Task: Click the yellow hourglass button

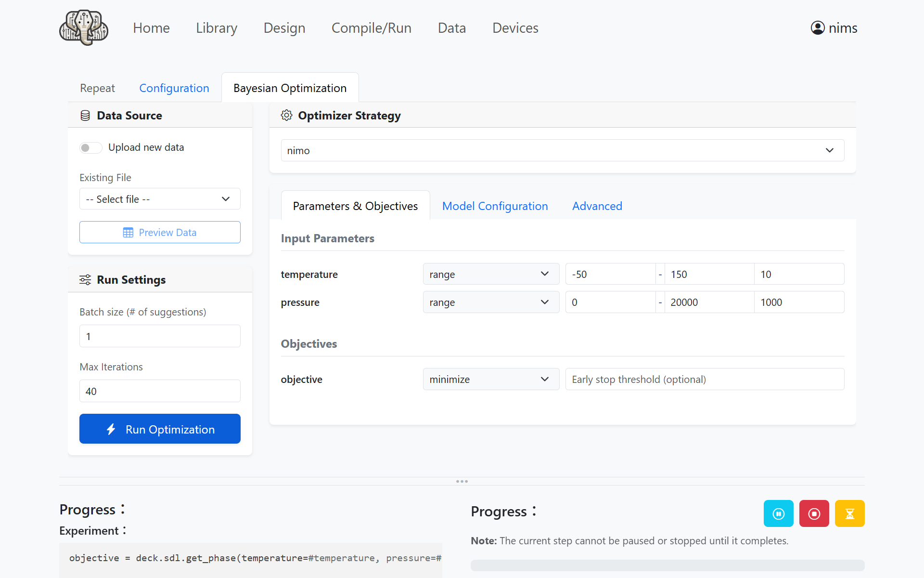Action: click(x=849, y=513)
